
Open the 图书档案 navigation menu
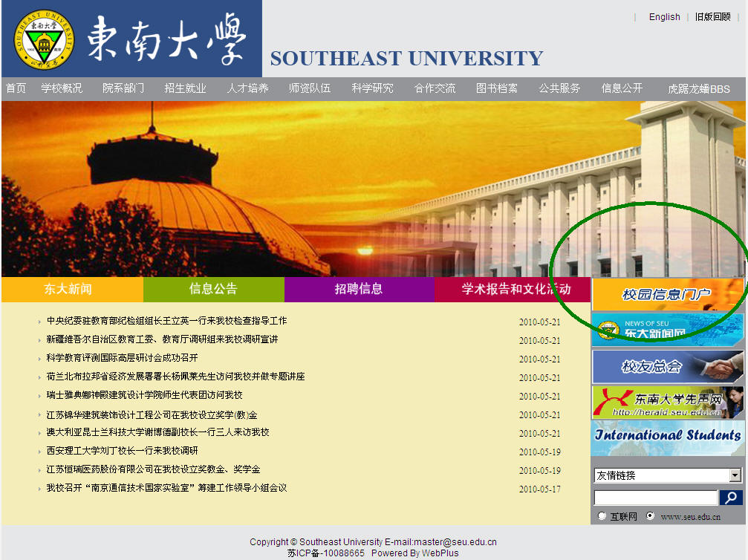[x=497, y=88]
